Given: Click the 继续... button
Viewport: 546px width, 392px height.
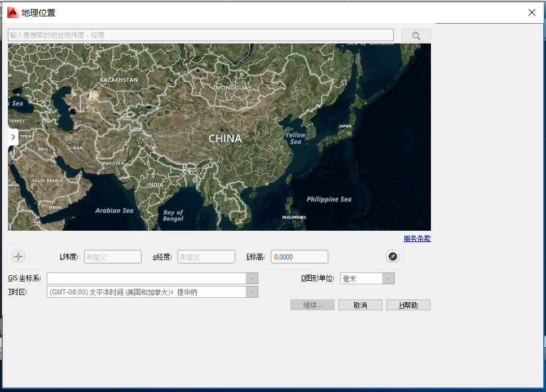Looking at the screenshot, I should coord(312,305).
